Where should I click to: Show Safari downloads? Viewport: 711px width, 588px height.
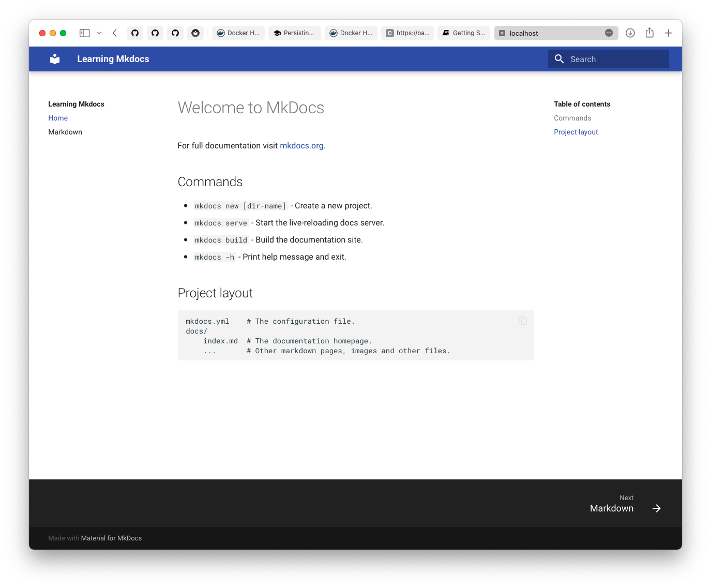point(630,33)
